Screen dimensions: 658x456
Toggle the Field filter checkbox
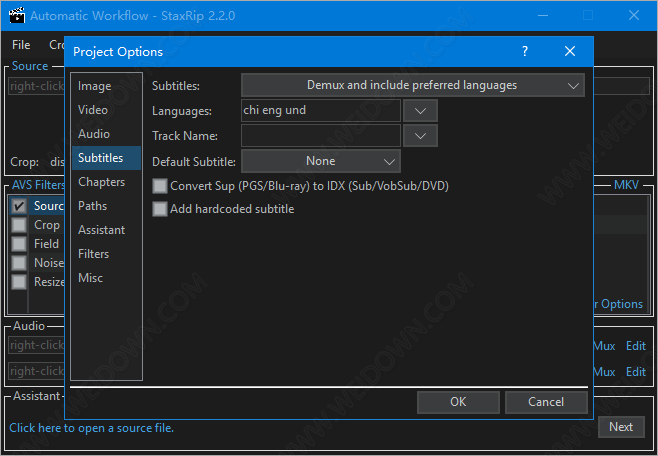(19, 244)
